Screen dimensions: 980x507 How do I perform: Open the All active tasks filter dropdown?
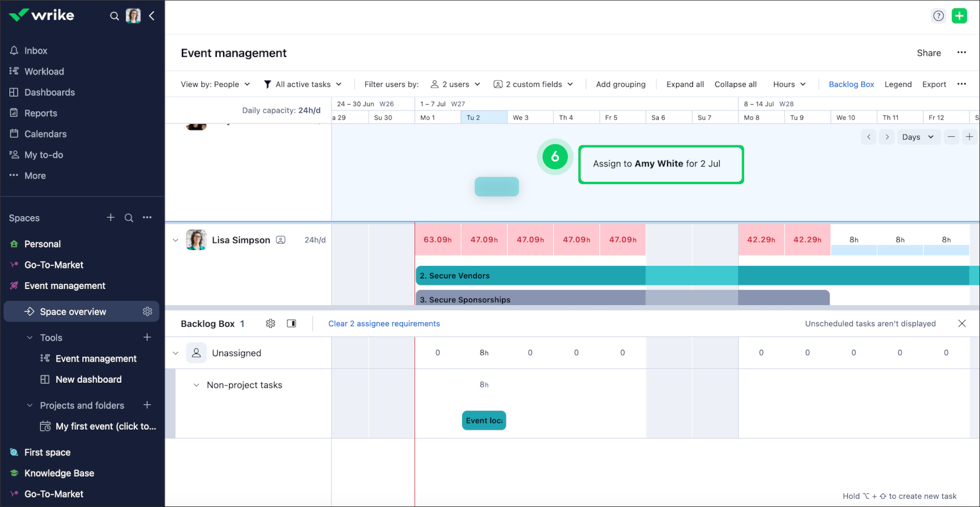click(x=303, y=84)
